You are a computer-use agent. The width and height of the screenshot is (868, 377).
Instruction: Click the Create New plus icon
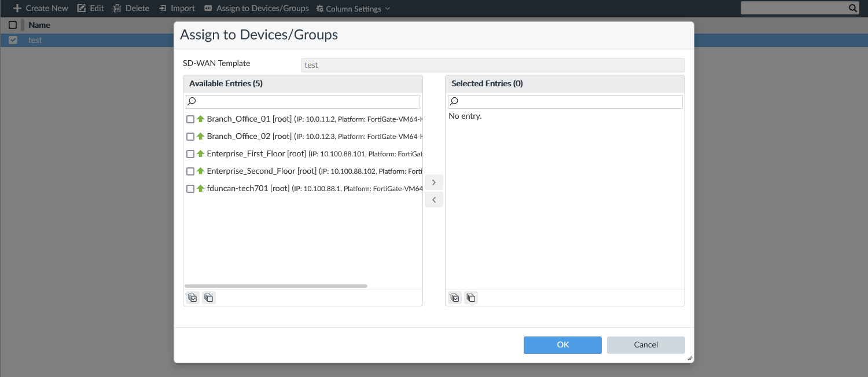(x=17, y=8)
